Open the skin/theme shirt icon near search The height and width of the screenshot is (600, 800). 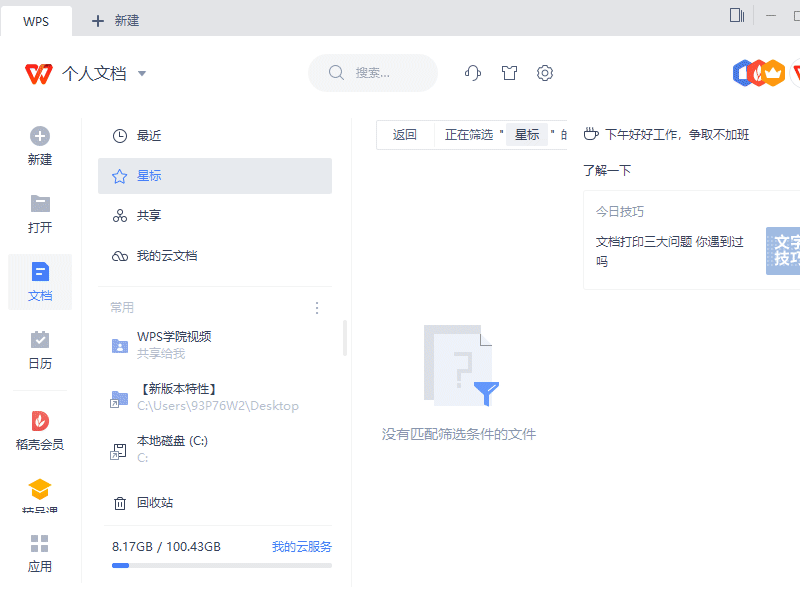pos(508,73)
